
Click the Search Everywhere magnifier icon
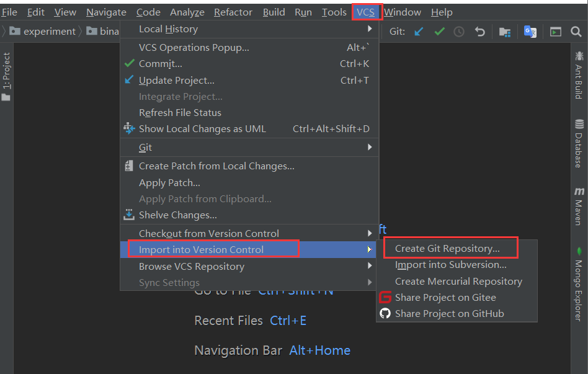pyautogui.click(x=576, y=32)
